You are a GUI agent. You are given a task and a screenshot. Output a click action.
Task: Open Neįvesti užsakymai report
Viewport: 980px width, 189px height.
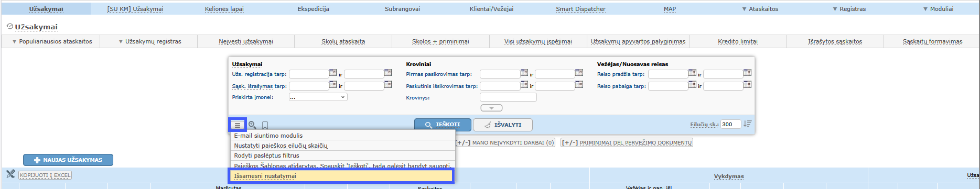(x=246, y=41)
